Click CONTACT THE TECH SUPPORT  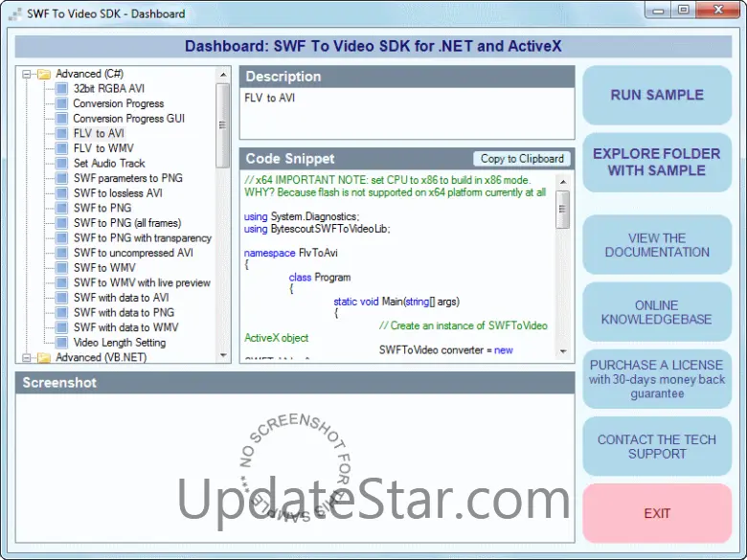coord(657,446)
